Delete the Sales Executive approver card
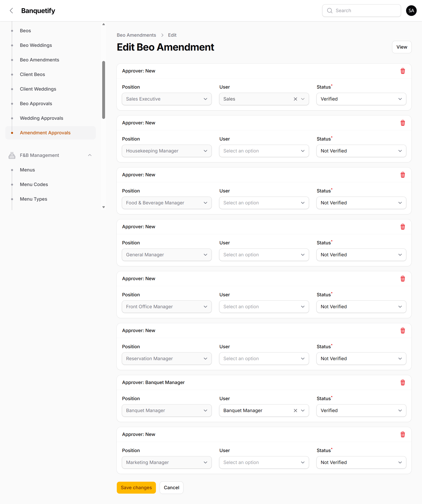422x504 pixels. (403, 71)
